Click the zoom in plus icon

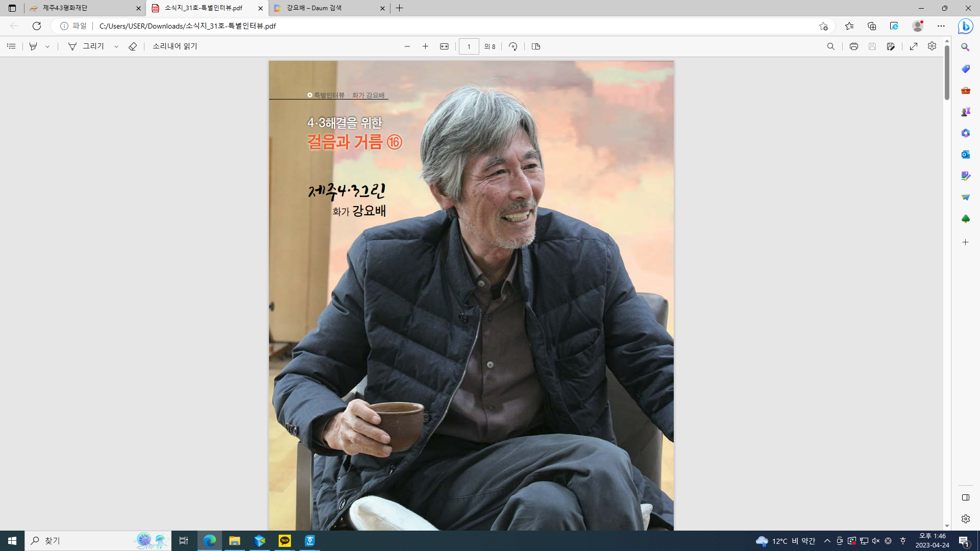425,46
